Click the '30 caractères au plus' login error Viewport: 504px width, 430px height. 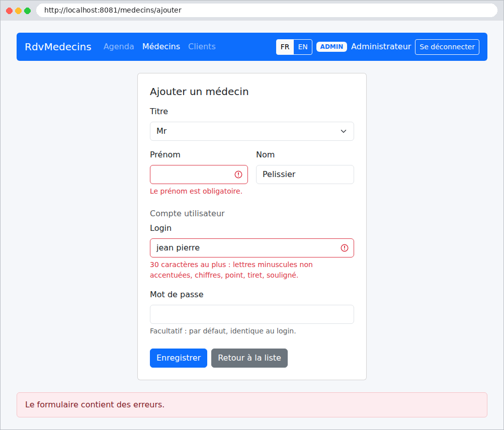click(231, 270)
